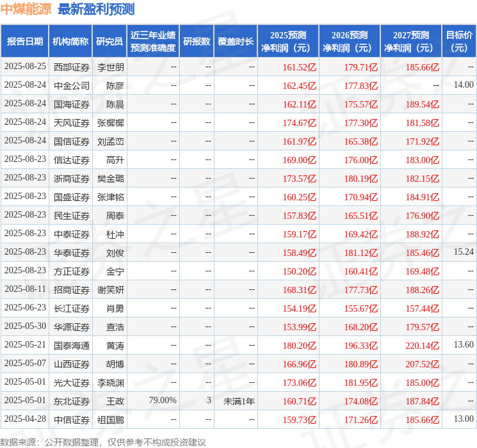
Task: Click target price 14.00
Action: coord(464,84)
